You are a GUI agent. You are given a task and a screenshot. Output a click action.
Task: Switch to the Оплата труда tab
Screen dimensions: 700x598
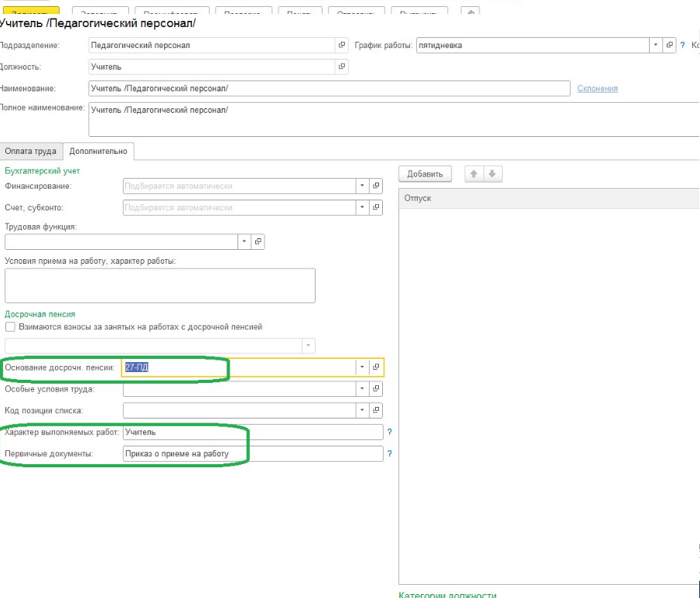[x=30, y=151]
